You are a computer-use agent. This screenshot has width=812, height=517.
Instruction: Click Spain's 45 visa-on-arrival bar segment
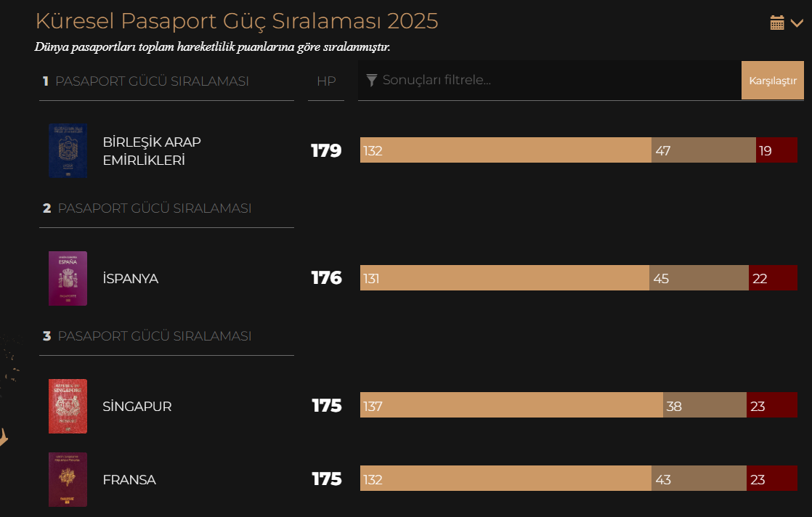tap(699, 278)
